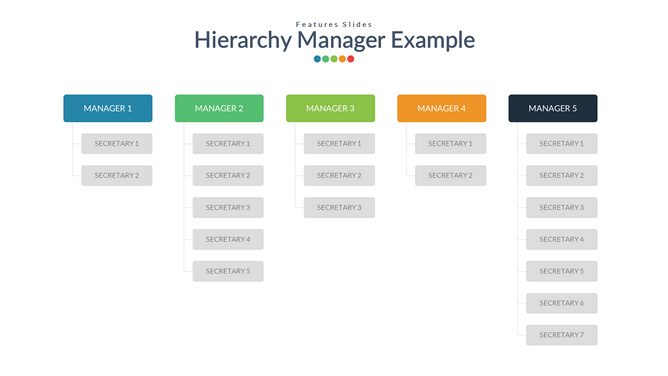
Task: Select the Hierarchy Manager Example title
Action: click(x=334, y=40)
